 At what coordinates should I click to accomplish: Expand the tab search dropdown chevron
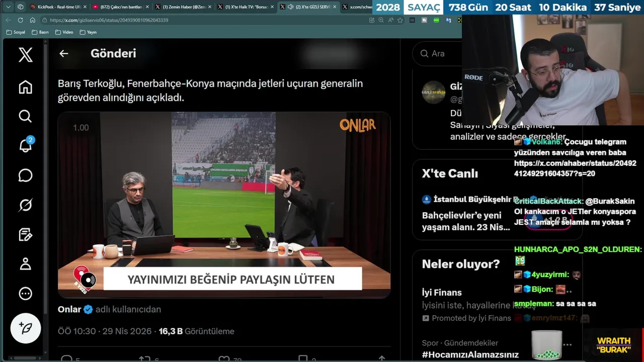8,7
